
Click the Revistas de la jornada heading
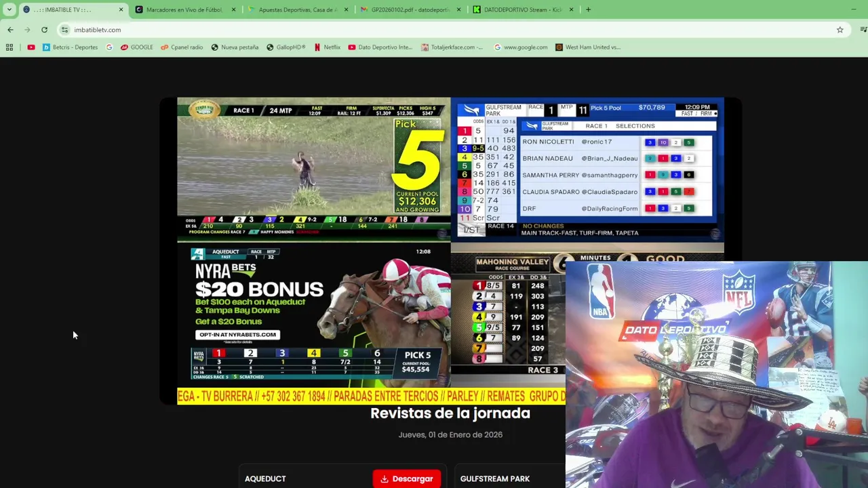tap(450, 413)
